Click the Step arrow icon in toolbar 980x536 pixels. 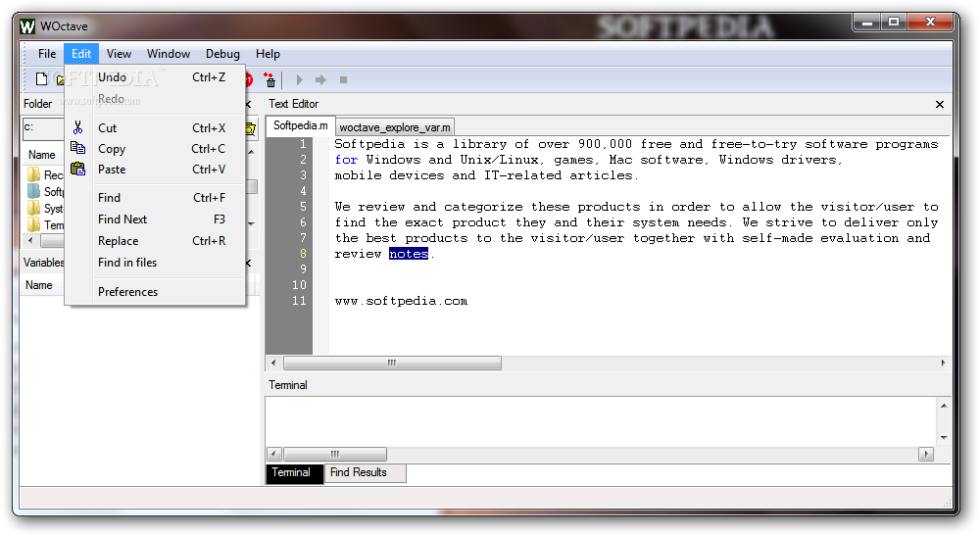pos(320,80)
